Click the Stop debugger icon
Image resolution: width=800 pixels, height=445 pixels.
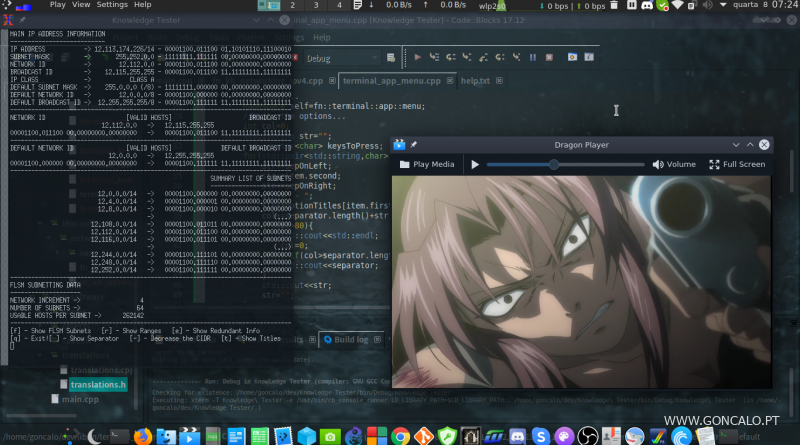(551, 58)
